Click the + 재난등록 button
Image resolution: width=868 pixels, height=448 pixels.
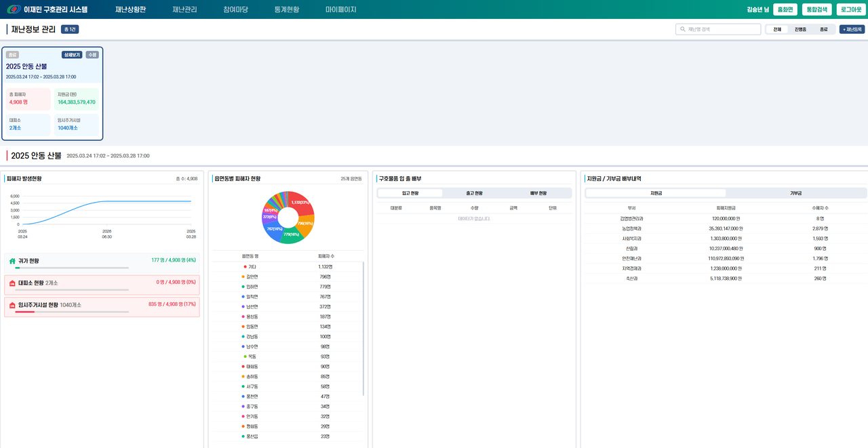click(852, 30)
